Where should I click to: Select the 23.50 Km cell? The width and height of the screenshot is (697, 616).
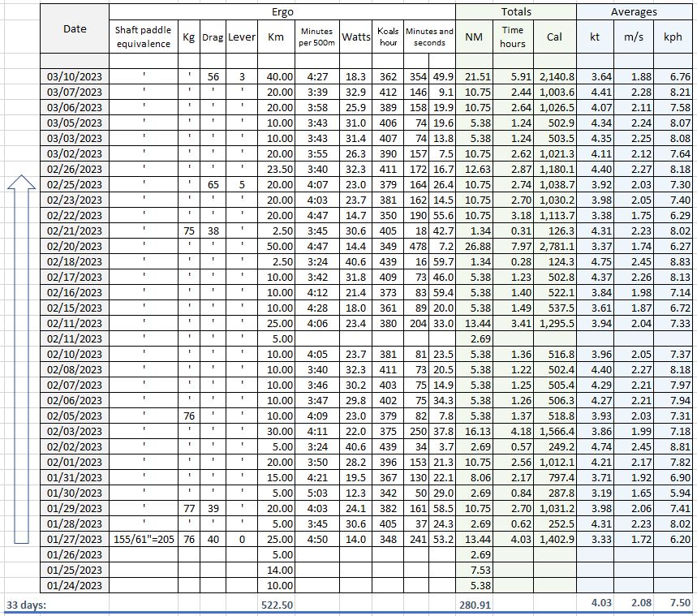tap(276, 169)
